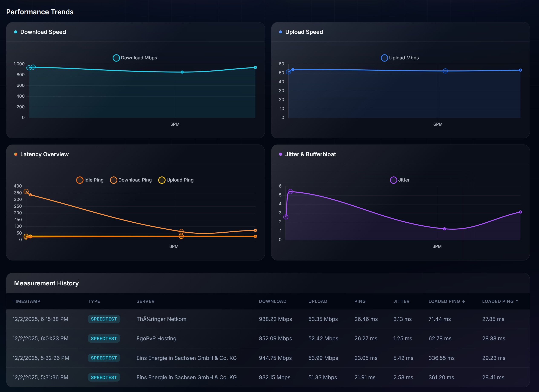Select the 5:32:26 PM timestamp row
The image size is (539, 392).
[268, 358]
